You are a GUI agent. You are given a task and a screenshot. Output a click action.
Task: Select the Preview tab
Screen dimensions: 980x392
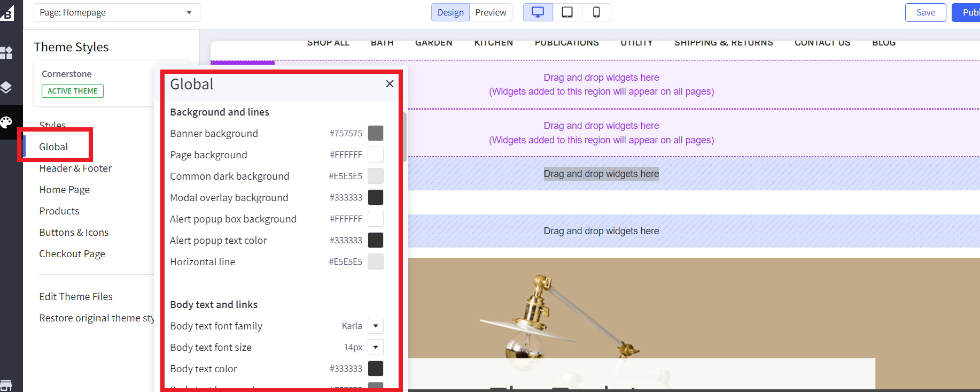(x=491, y=12)
